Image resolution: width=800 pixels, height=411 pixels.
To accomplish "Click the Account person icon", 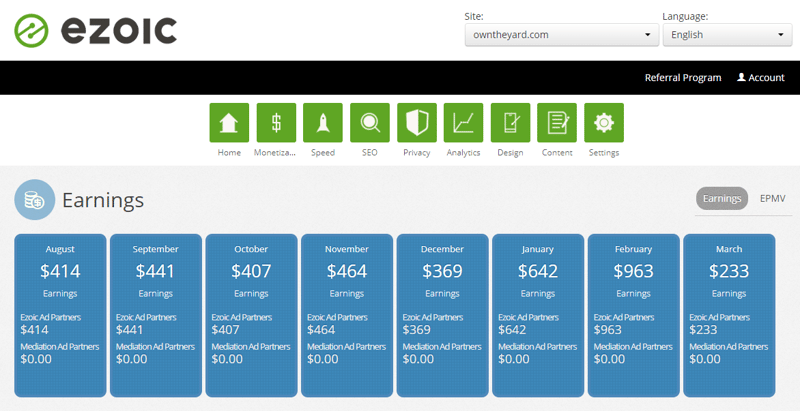I will (741, 78).
